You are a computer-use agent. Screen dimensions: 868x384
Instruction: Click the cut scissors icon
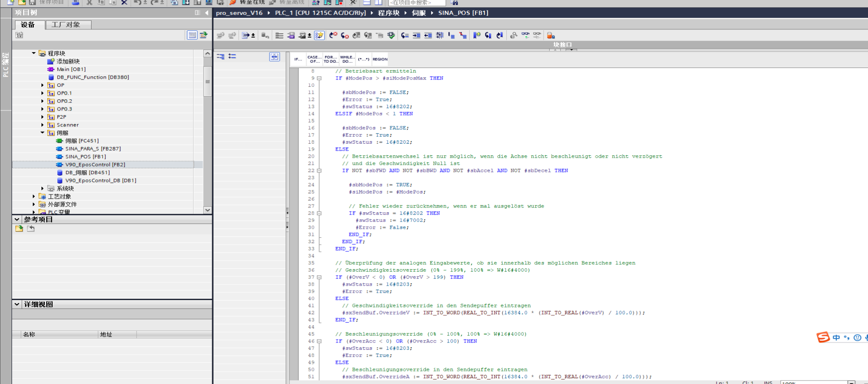(89, 2)
